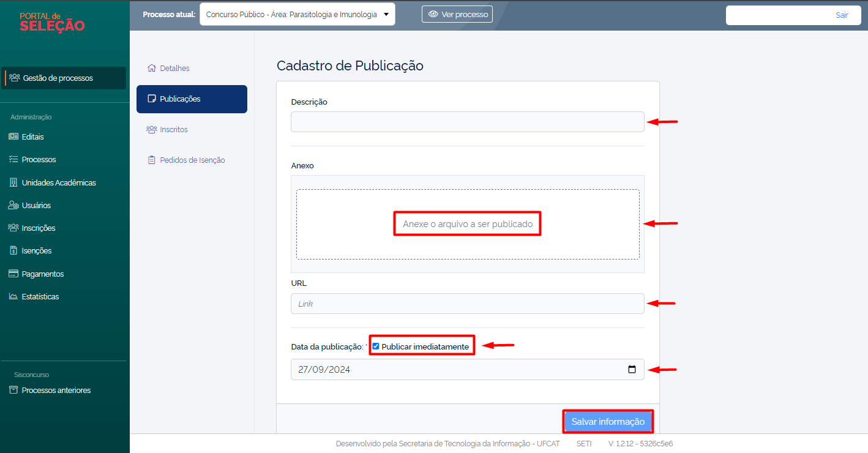This screenshot has height=453, width=868.
Task: Click the Isenções dollar-document icon
Action: 13,250
